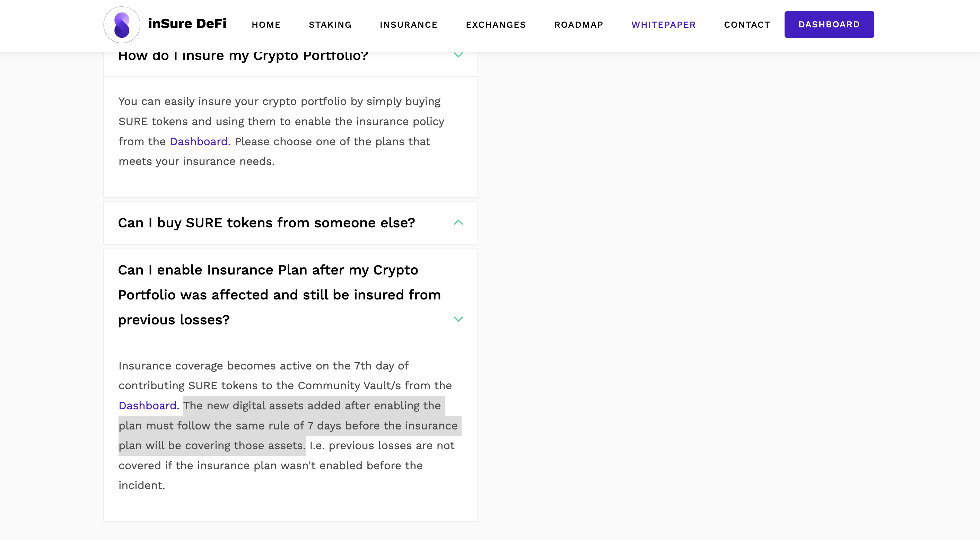
Task: Collapse the crypto portfolio question chevron
Action: tap(458, 55)
